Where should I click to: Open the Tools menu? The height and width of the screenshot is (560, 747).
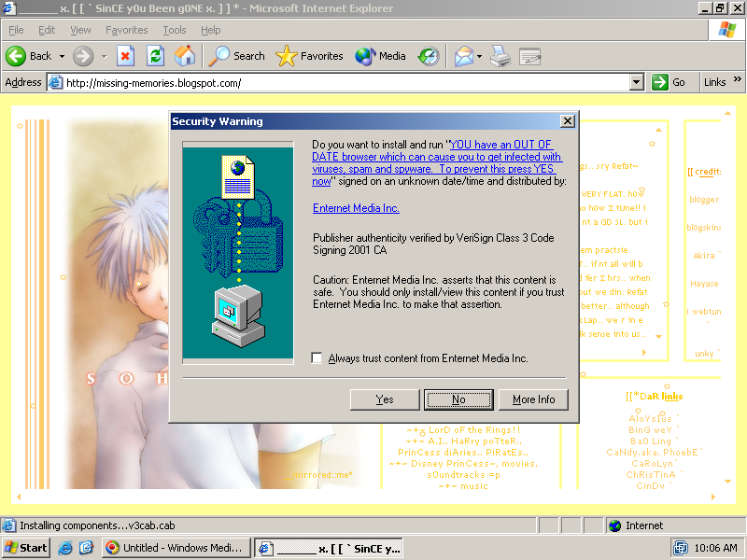click(175, 30)
